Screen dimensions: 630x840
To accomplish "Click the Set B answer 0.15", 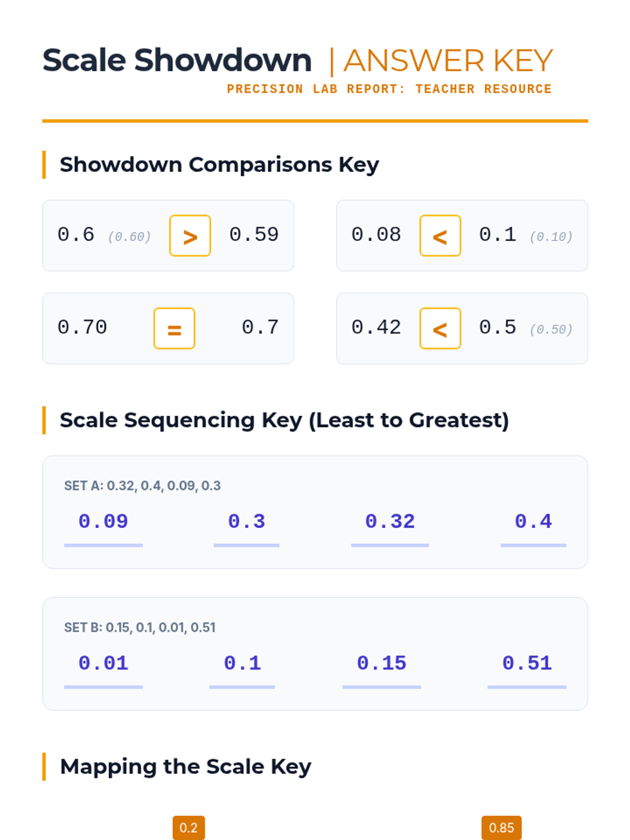I will pyautogui.click(x=382, y=664).
